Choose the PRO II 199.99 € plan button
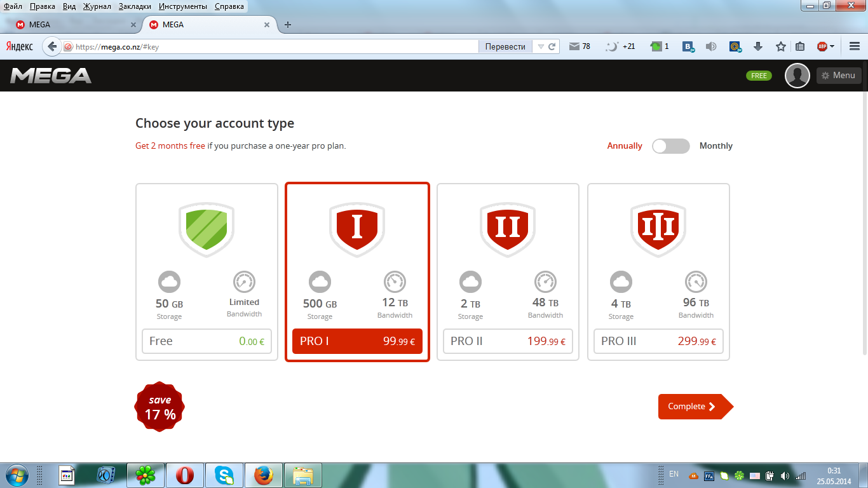 coord(508,341)
